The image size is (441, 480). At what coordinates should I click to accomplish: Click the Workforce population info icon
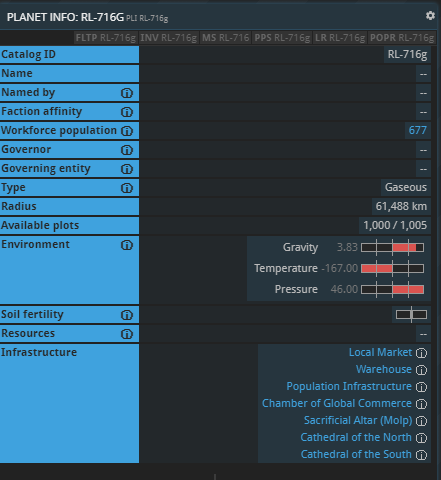point(127,131)
